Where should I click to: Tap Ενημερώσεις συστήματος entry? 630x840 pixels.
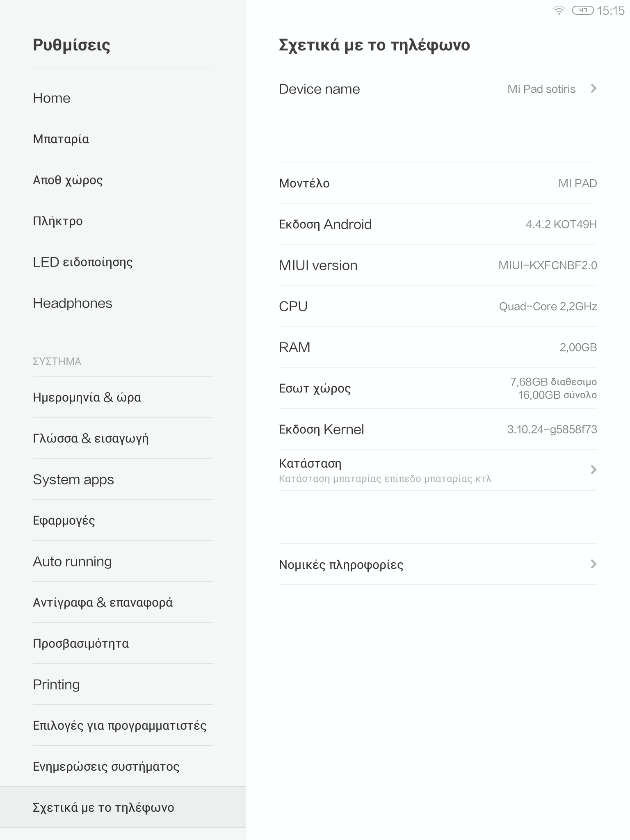[122, 767]
